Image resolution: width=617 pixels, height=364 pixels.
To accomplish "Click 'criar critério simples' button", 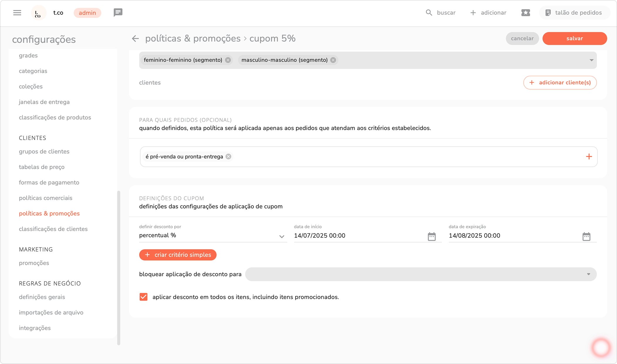I will (178, 255).
